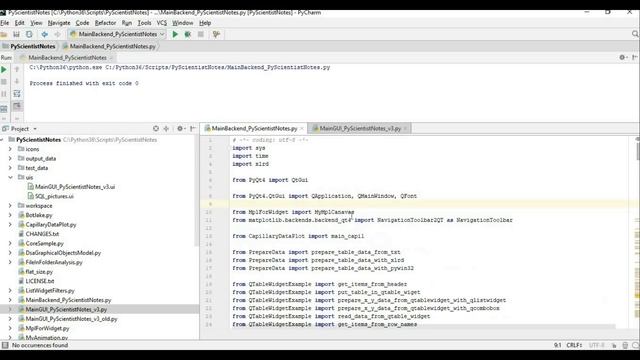The image size is (640, 360).
Task: Open the Refactor menu
Action: coord(105,23)
